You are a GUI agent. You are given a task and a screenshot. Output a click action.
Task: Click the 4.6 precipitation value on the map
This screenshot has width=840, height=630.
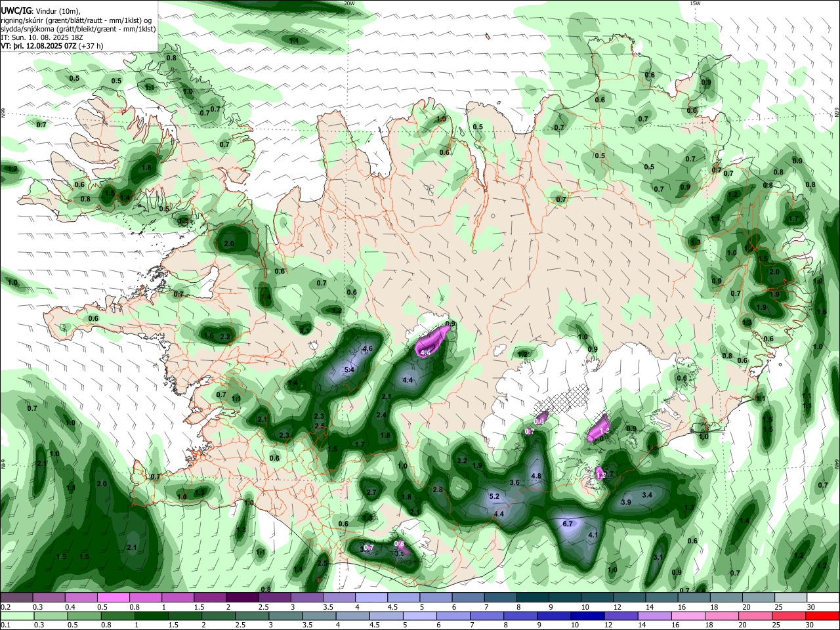pyautogui.click(x=367, y=349)
